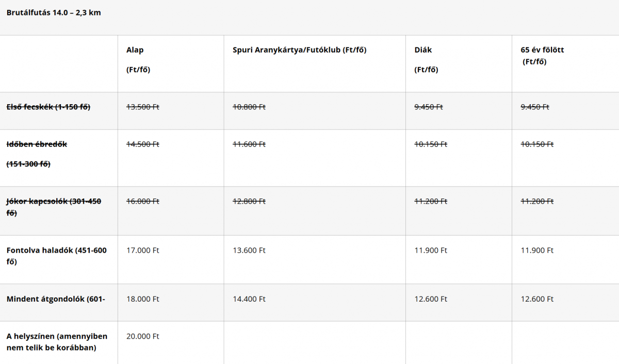Select the Jókor kapcsolók row label

54,201
